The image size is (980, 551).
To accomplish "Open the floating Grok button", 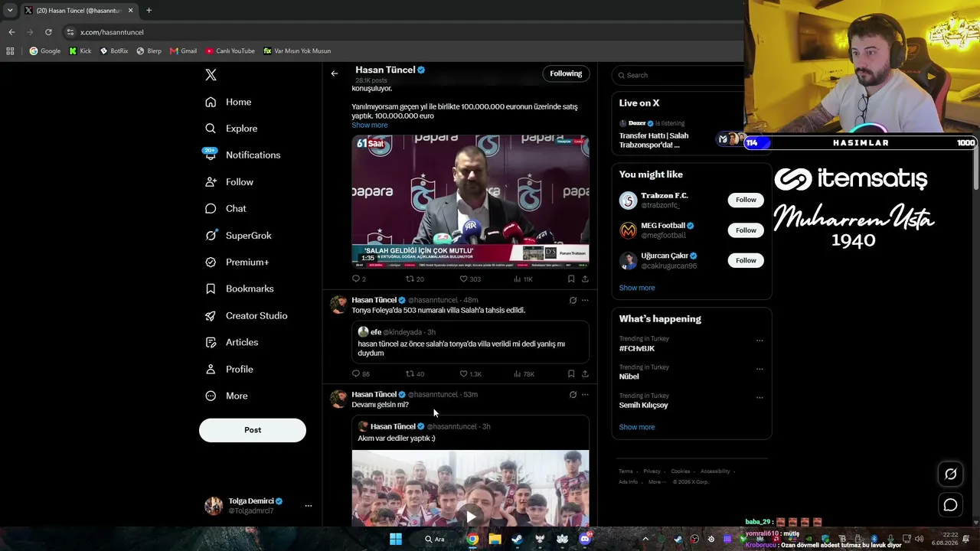I will pos(950,474).
